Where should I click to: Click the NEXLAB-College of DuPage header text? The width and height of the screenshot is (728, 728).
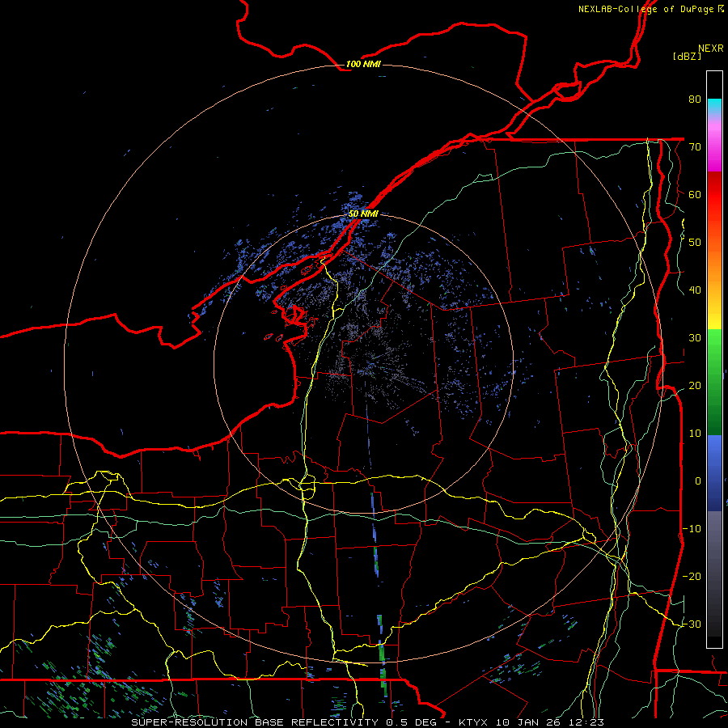(x=645, y=9)
